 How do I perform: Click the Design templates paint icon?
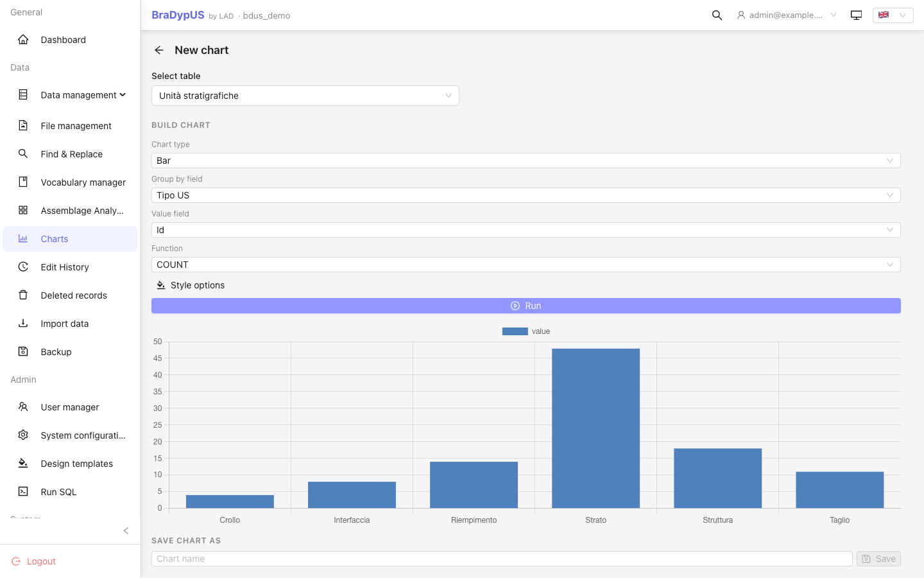coord(23,464)
